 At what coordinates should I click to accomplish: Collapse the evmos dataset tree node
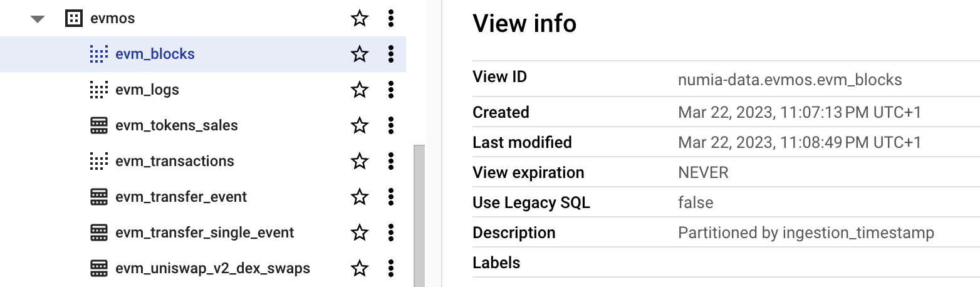[x=38, y=19]
